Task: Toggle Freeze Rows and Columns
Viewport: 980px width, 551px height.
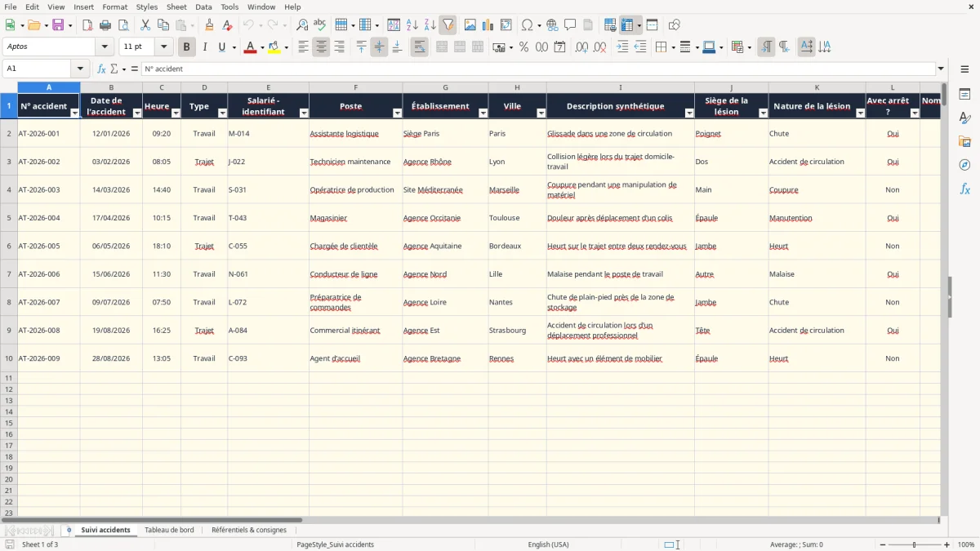Action: click(627, 25)
